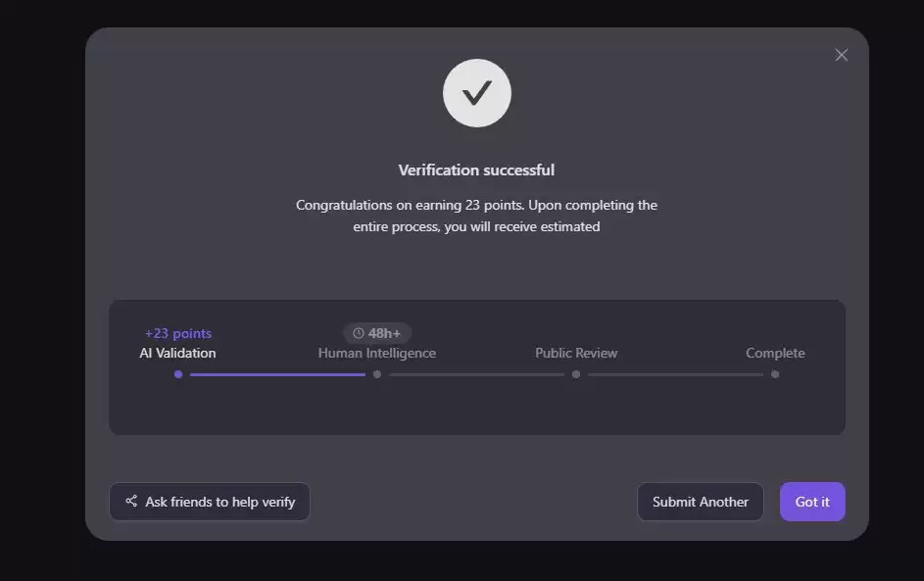Click the purple AI Validation progress dot
This screenshot has height=581, width=924.
[177, 374]
